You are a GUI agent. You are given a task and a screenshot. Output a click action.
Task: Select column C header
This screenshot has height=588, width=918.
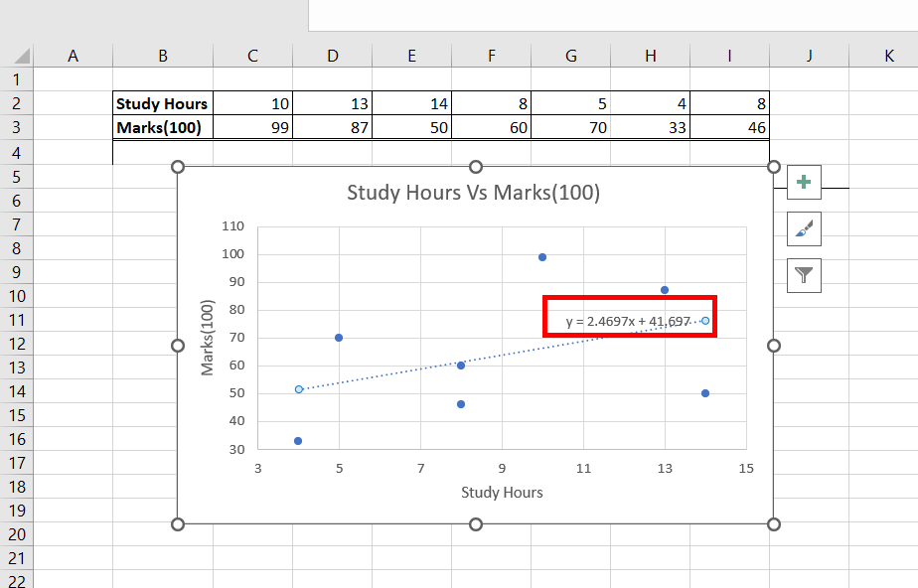(252, 56)
